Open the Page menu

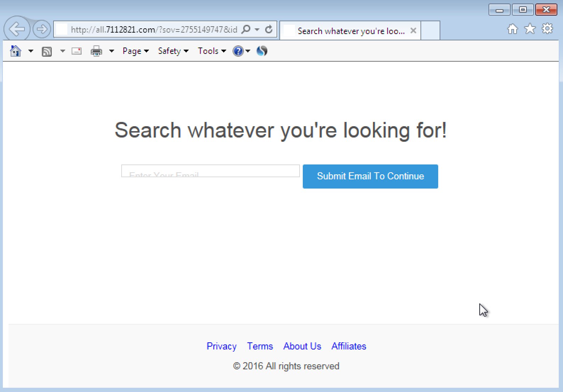pyautogui.click(x=135, y=51)
